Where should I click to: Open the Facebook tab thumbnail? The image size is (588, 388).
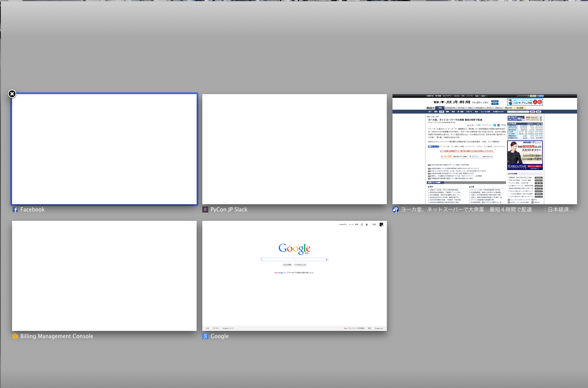(x=104, y=149)
